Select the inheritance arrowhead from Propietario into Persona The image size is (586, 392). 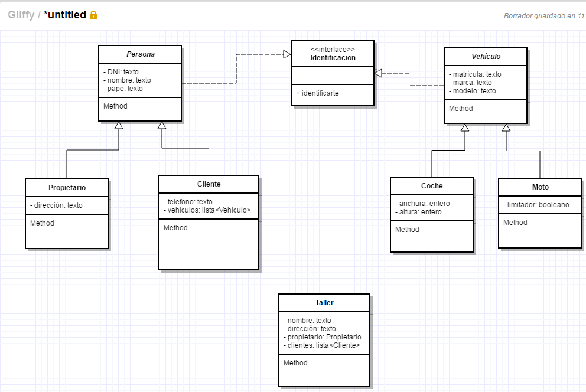pos(119,125)
